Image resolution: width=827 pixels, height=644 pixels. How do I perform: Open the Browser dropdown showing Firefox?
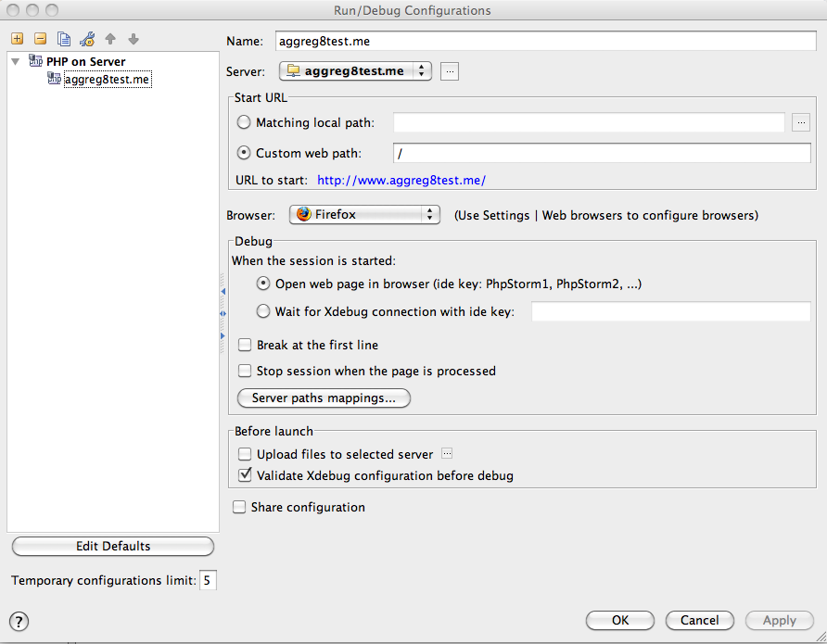pos(363,214)
